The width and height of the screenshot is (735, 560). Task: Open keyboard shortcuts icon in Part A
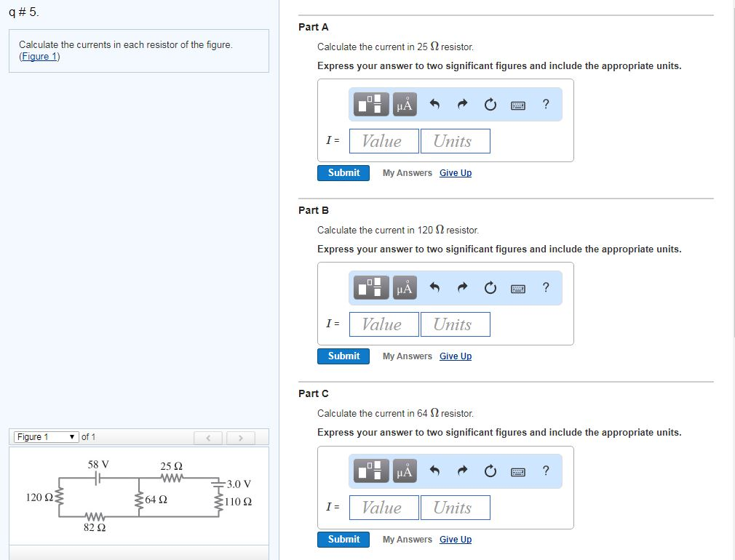pyautogui.click(x=517, y=104)
